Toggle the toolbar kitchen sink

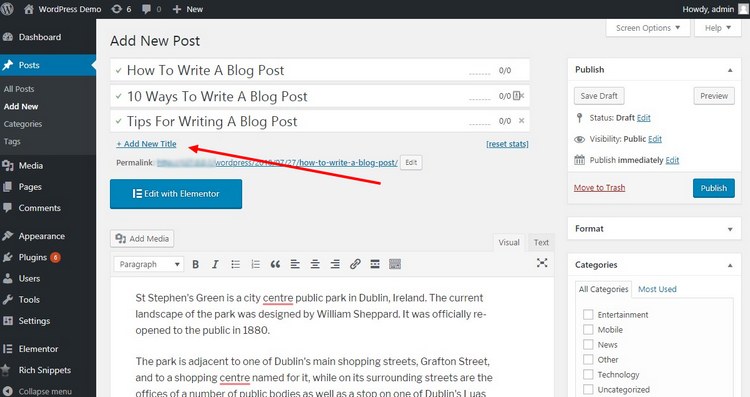tap(395, 264)
